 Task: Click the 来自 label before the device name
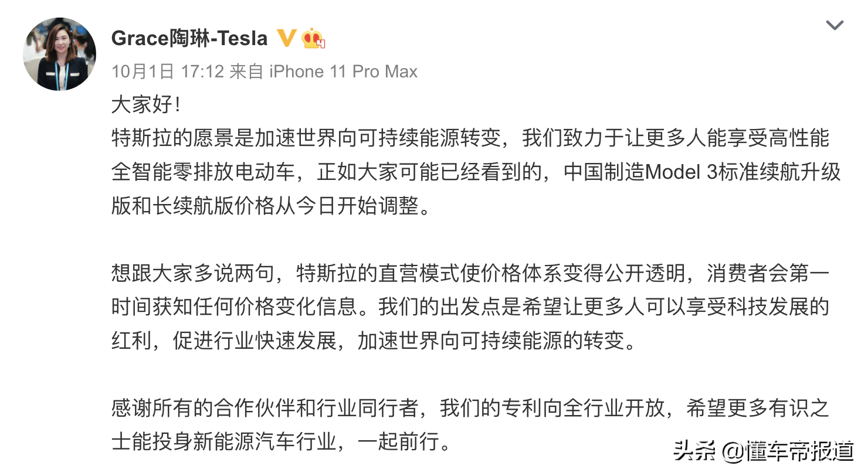click(246, 72)
